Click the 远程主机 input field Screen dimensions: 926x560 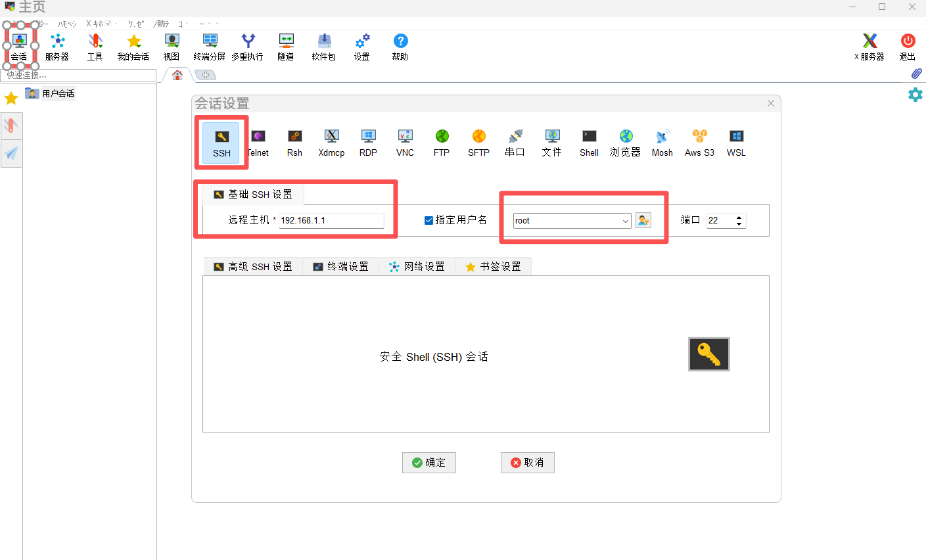click(331, 220)
